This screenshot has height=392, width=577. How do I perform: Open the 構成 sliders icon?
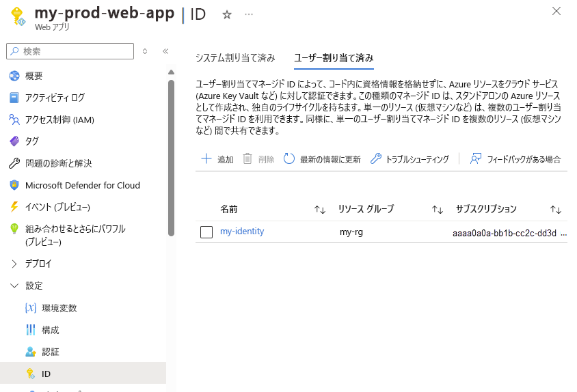(31, 330)
